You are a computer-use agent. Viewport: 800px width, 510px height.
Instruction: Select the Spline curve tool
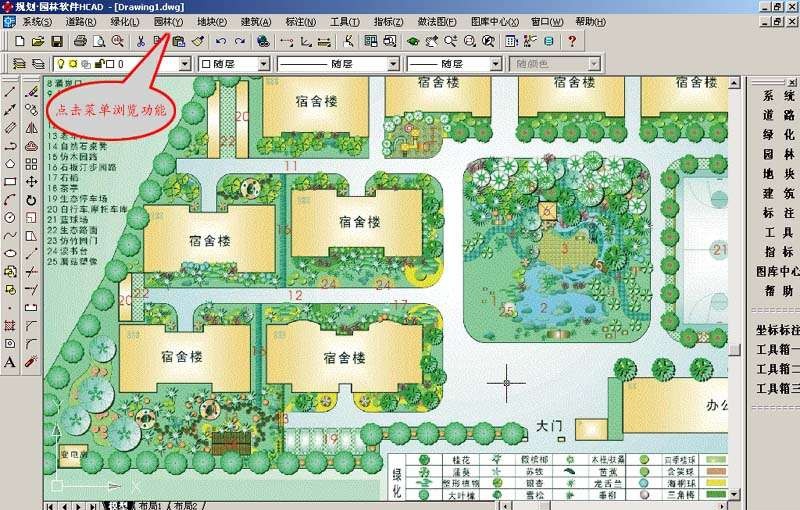(10, 236)
